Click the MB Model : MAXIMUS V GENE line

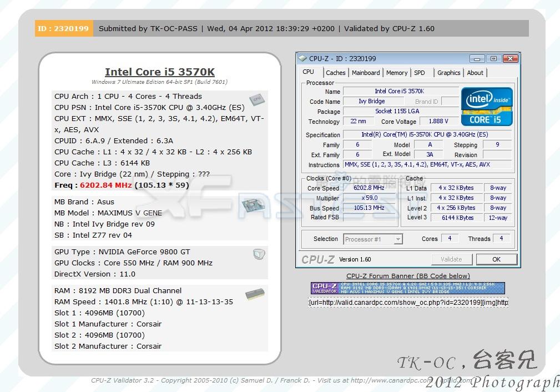[108, 213]
